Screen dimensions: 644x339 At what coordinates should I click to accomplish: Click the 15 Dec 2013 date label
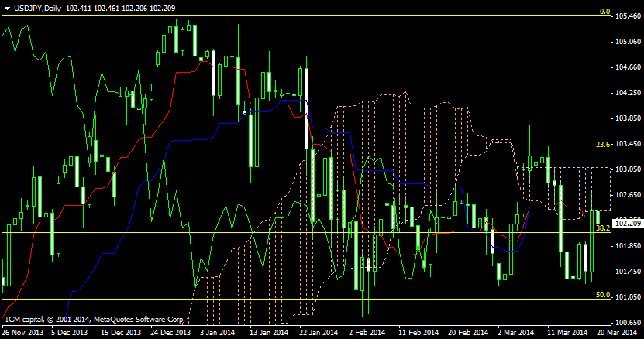(121, 333)
